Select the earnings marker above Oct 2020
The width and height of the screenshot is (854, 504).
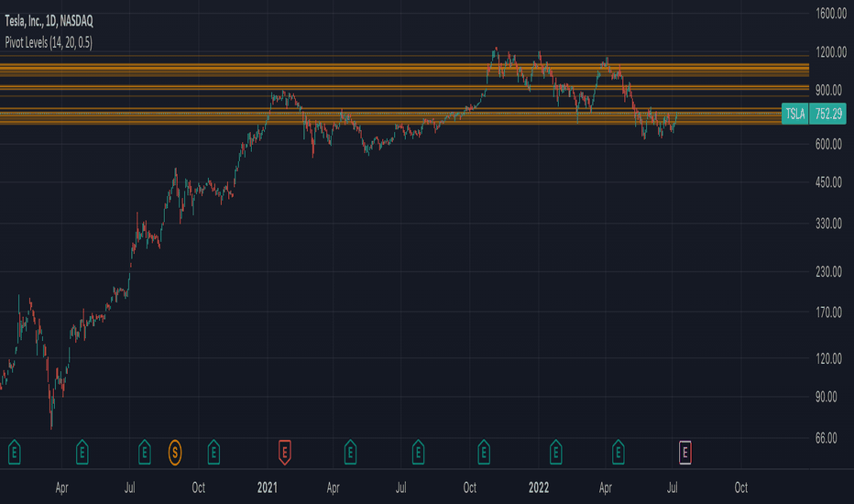tap(213, 453)
